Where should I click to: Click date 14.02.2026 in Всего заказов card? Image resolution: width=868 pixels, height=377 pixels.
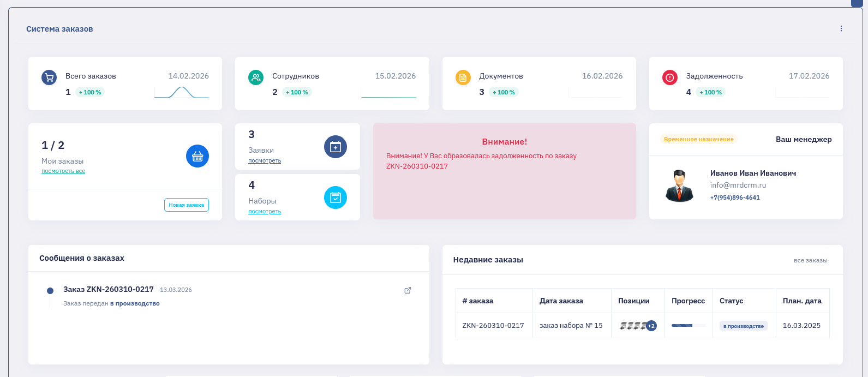tap(188, 76)
